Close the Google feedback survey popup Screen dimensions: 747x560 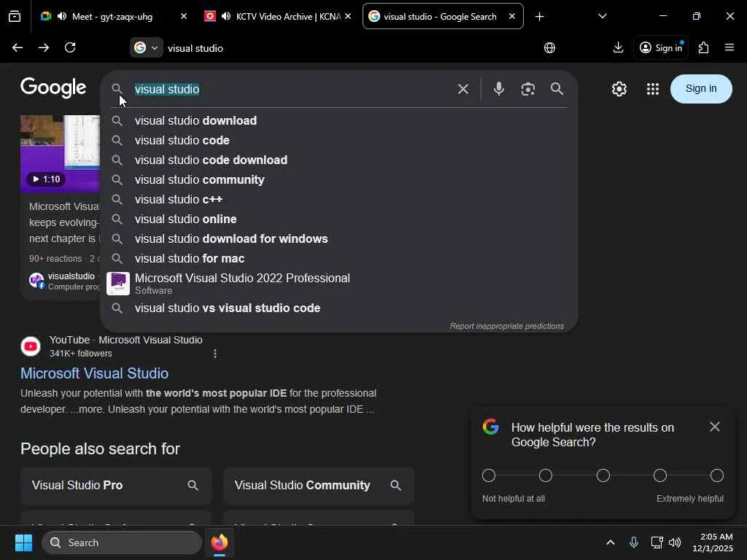tap(715, 427)
